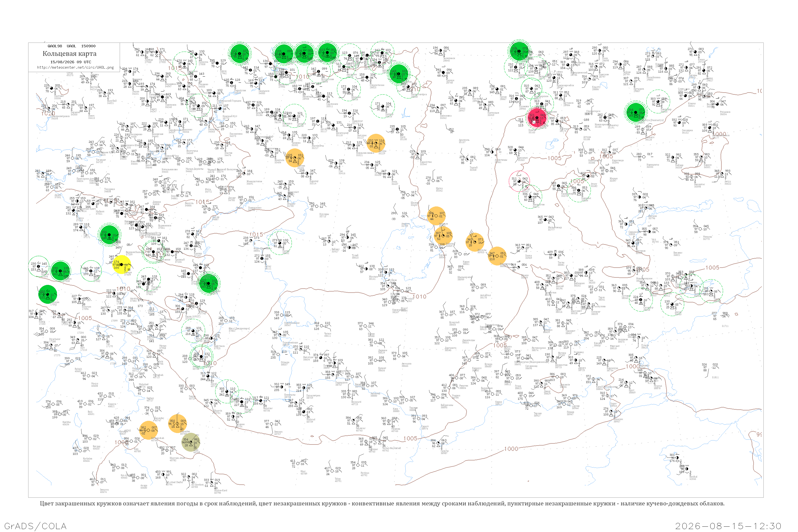Click the station label "Кулсары 35715"
This screenshot has width=798, height=532.
tap(324, 215)
